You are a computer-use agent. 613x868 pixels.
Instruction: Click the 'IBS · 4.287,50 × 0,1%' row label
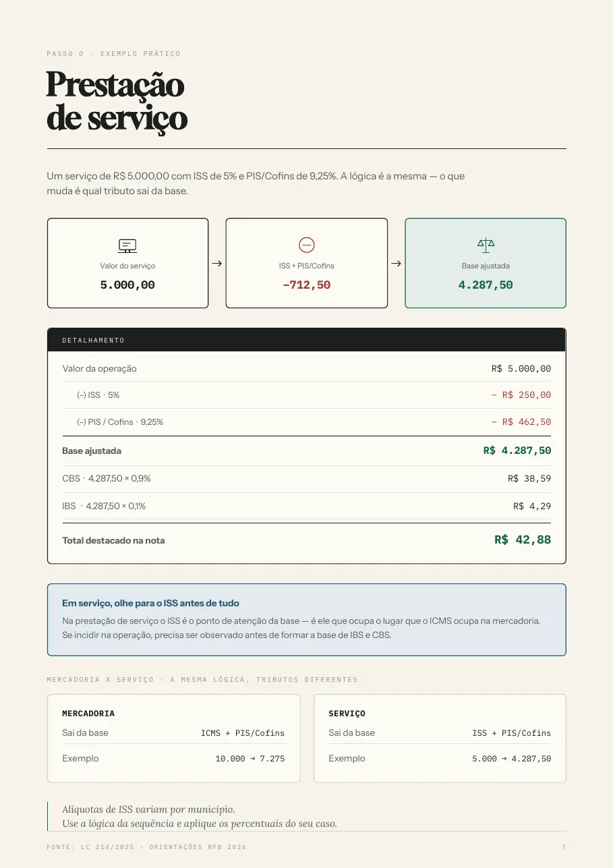click(x=104, y=506)
